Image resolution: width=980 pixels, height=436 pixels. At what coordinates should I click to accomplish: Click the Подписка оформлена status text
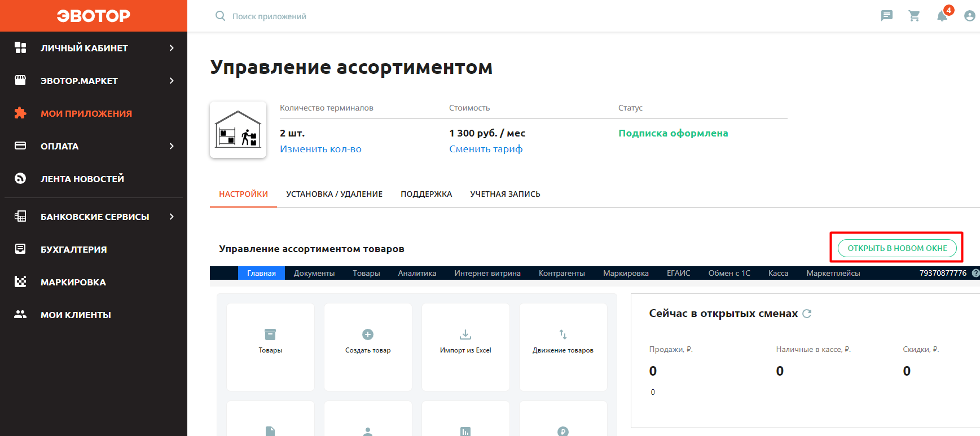click(x=673, y=133)
